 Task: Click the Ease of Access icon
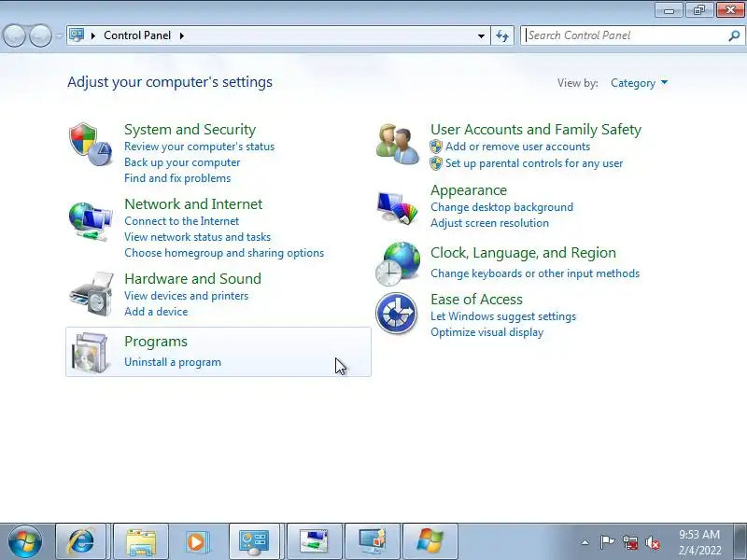point(396,314)
